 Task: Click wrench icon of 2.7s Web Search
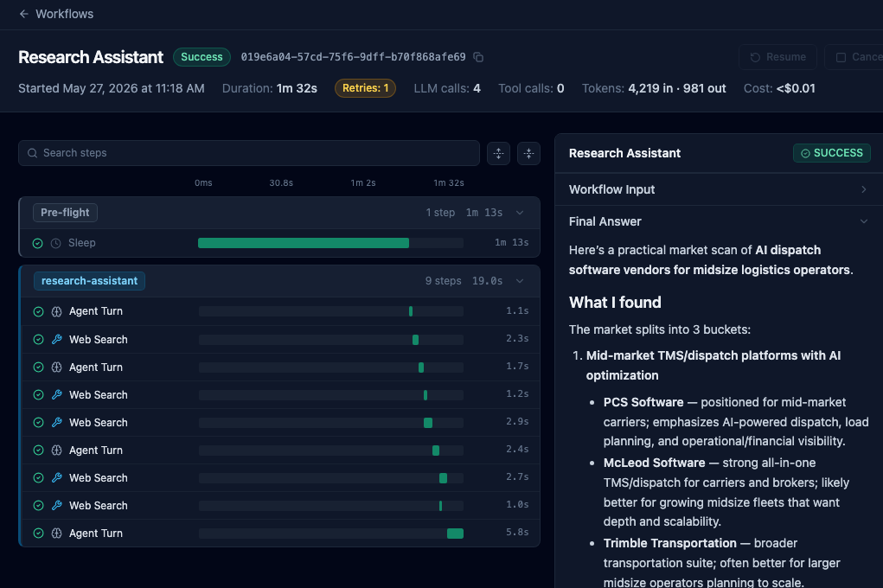point(56,477)
